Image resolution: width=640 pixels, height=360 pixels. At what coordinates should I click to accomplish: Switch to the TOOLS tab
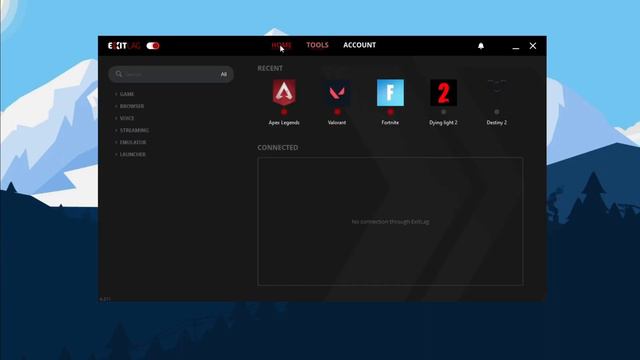318,45
